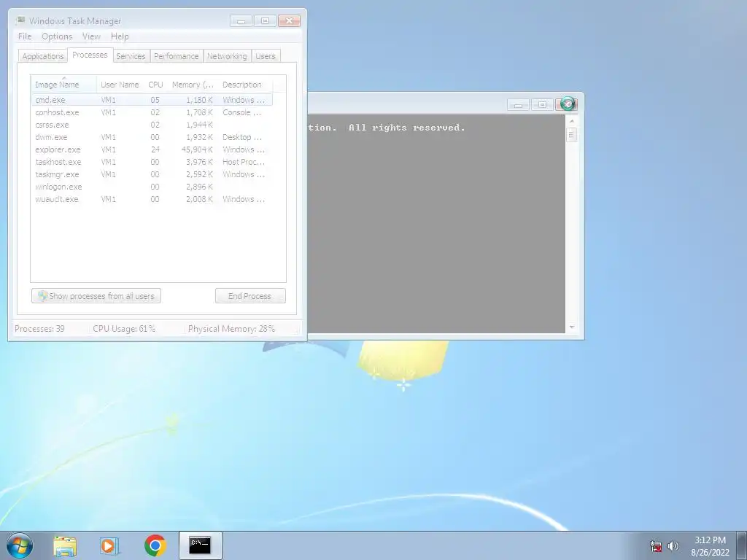This screenshot has width=747, height=560.
Task: Sort processes by Memory column header
Action: point(193,85)
